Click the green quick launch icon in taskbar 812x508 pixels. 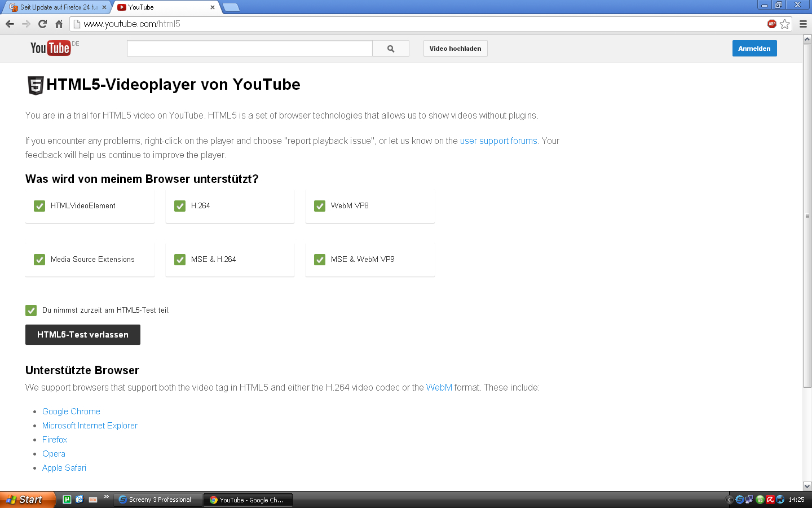pos(67,500)
